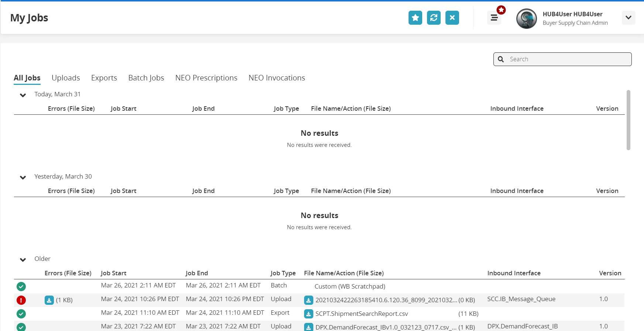Click the 2021032422263185410.6.120.36 file name
This screenshot has height=331, width=644.
click(386, 300)
